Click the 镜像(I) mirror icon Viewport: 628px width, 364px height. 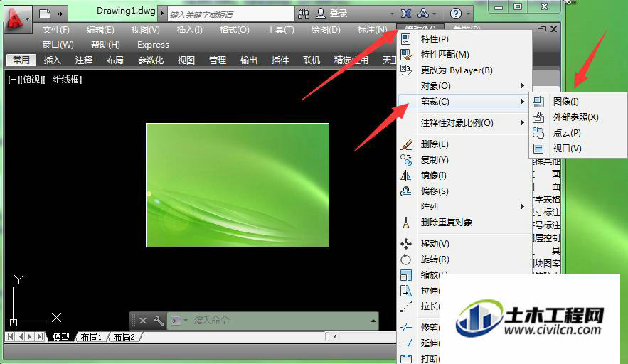tap(405, 176)
